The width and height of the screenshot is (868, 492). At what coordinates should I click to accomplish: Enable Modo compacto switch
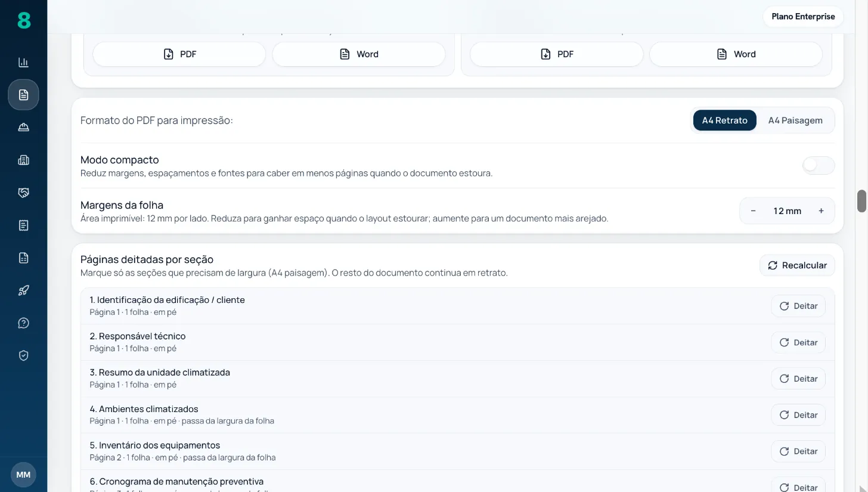point(818,166)
